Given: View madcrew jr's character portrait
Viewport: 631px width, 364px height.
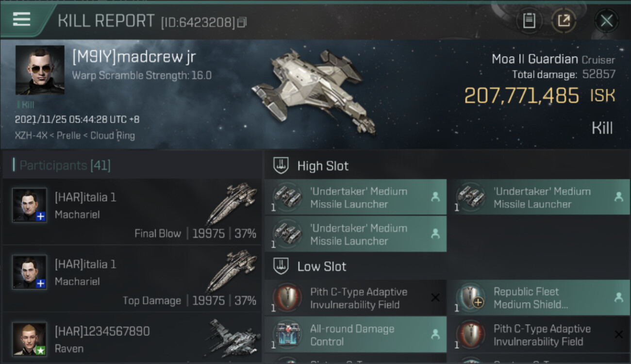Looking at the screenshot, I should [40, 70].
